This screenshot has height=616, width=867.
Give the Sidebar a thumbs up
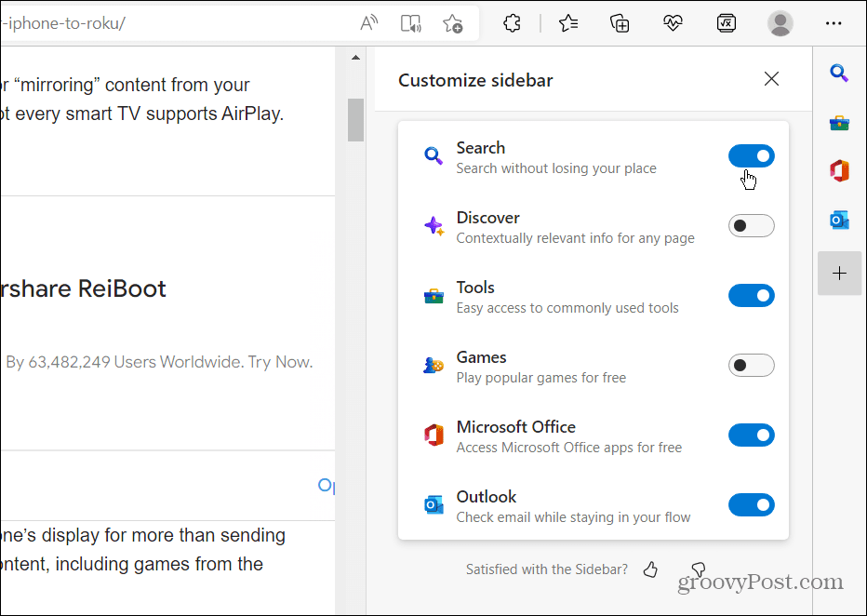pos(650,569)
